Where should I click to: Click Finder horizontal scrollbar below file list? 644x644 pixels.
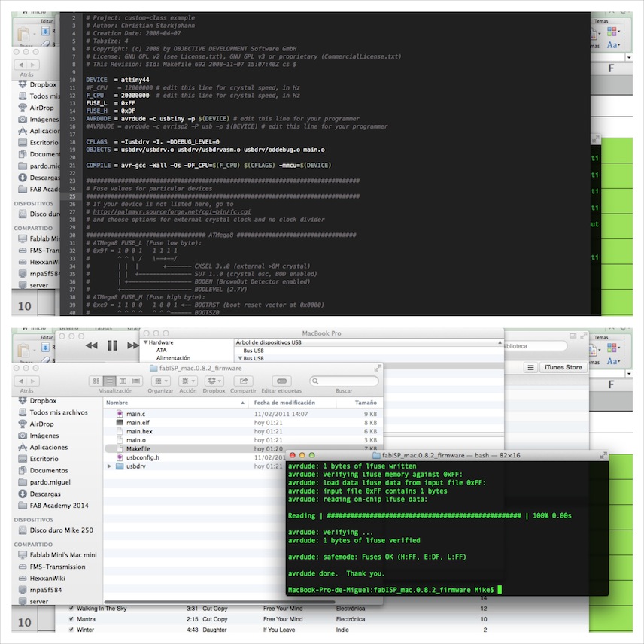tap(220, 602)
